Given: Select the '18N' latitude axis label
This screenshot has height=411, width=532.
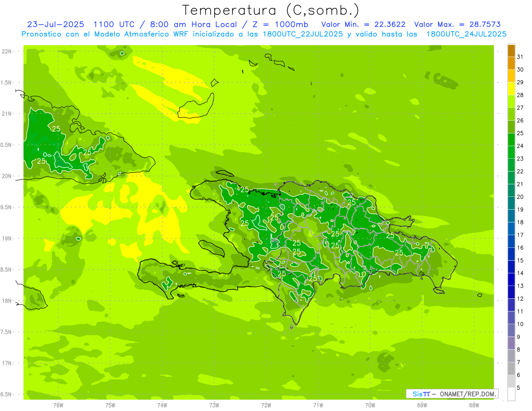Looking at the screenshot, I should click(7, 301).
